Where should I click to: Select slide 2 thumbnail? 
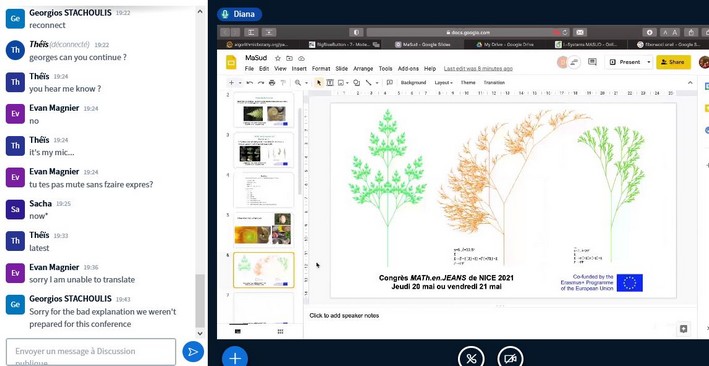click(x=263, y=110)
